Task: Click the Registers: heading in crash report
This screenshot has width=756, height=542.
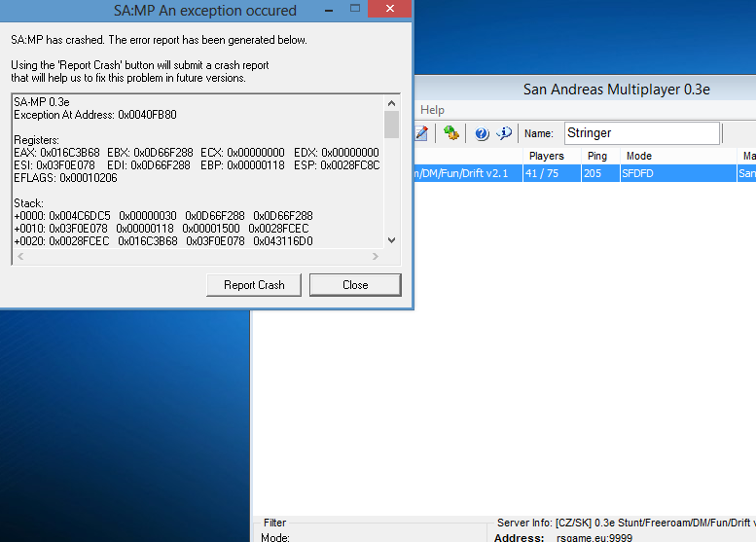Action: 36,140
